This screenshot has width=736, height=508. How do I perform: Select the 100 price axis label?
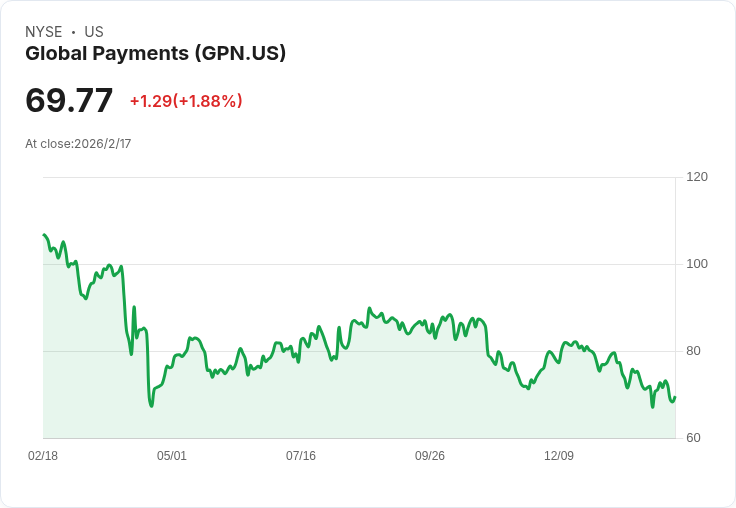tap(697, 264)
